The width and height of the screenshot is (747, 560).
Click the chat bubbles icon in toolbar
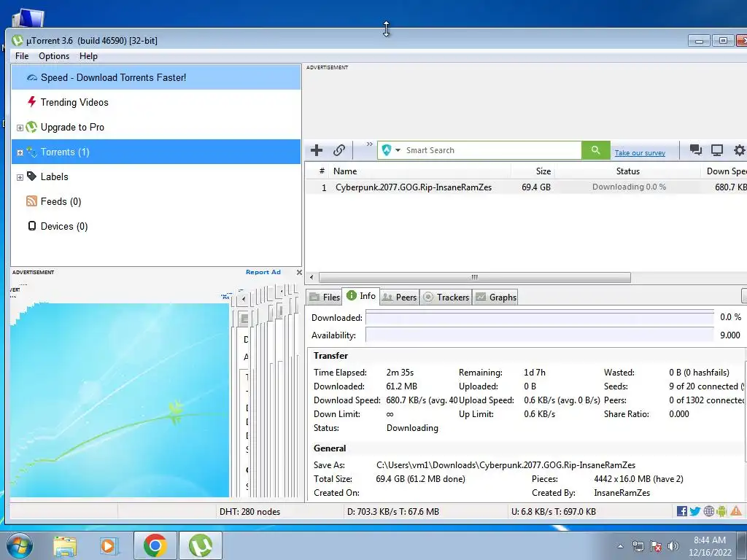pos(695,150)
